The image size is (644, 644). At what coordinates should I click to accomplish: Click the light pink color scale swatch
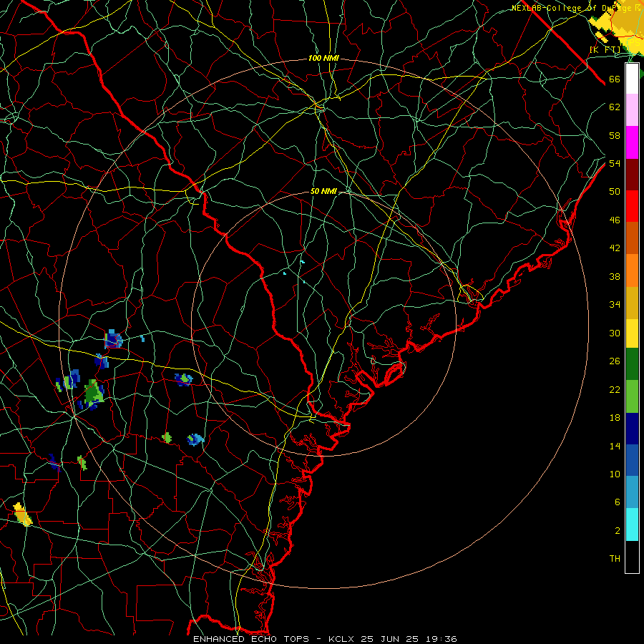point(632,110)
